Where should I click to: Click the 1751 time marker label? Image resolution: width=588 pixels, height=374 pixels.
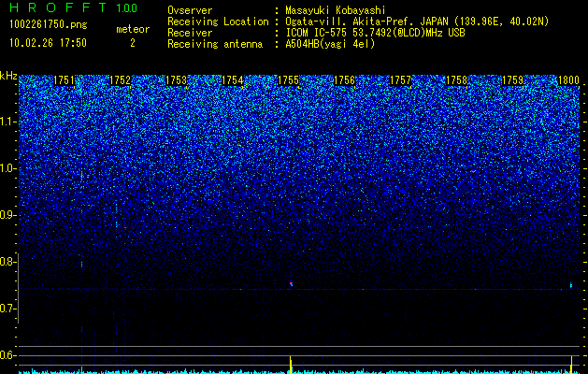tap(64, 80)
